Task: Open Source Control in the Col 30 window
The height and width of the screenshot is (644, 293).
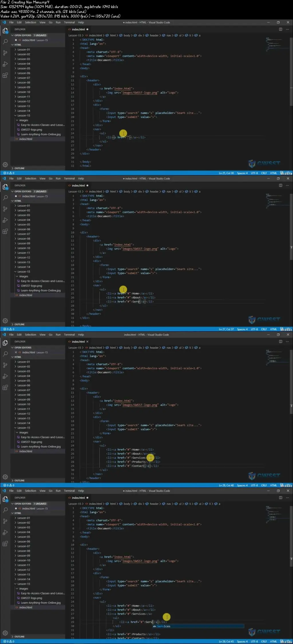Action: [5, 53]
